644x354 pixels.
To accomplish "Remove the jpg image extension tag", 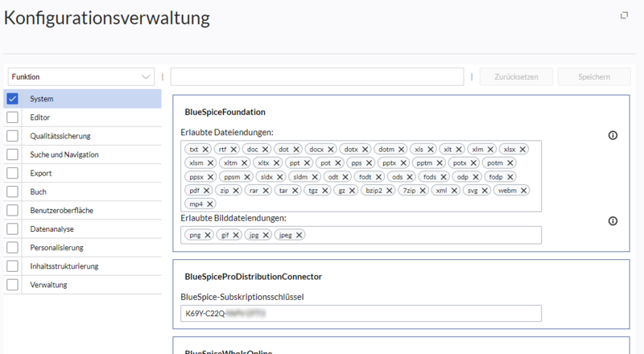I will 266,235.
